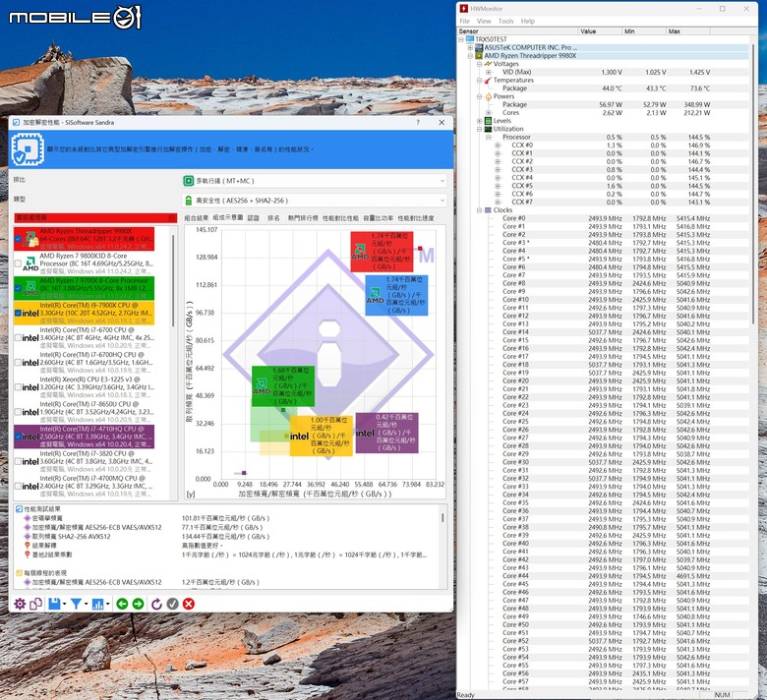
Task: Switch to the 組合結果 tab
Action: 197,218
